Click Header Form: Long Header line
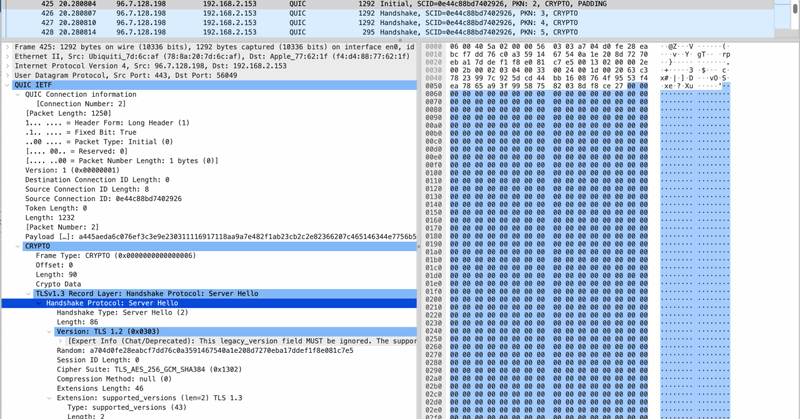Screen dimensions: 800x419 107,123
